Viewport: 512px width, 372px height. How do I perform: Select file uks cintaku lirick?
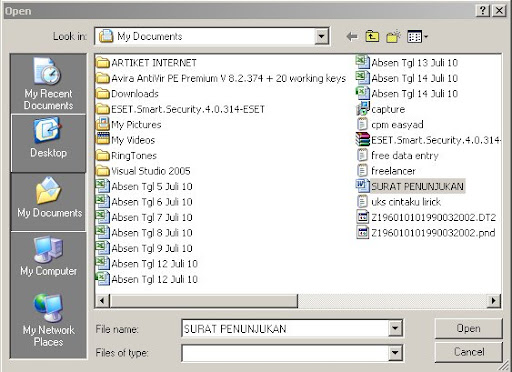(x=399, y=202)
